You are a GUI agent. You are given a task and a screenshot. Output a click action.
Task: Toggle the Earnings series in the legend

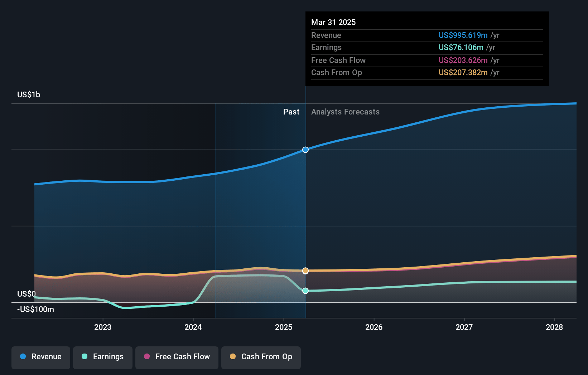tap(103, 357)
